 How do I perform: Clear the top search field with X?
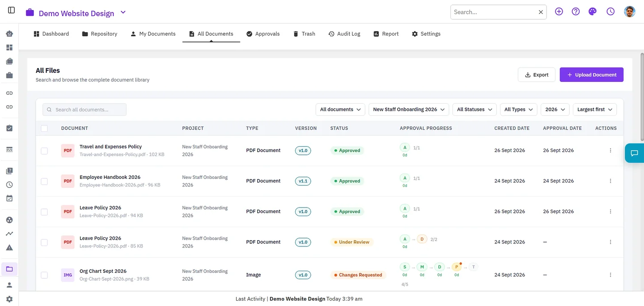541,12
